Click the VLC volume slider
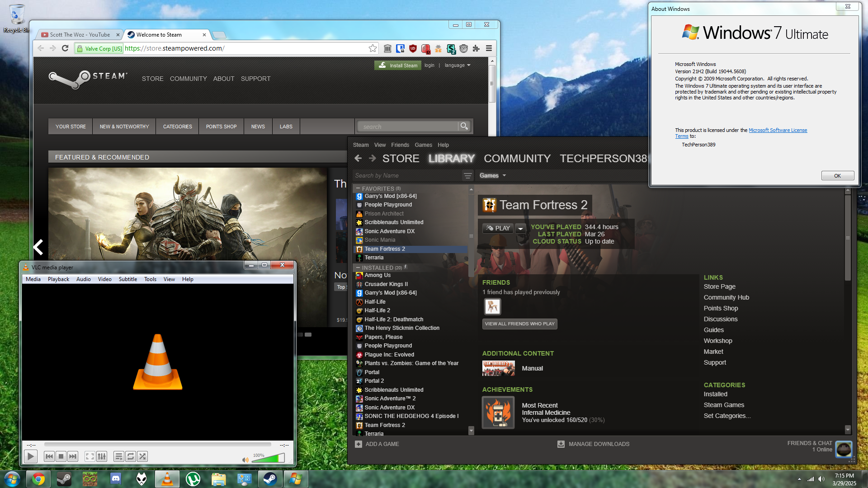Image resolution: width=868 pixels, height=488 pixels. [268, 459]
